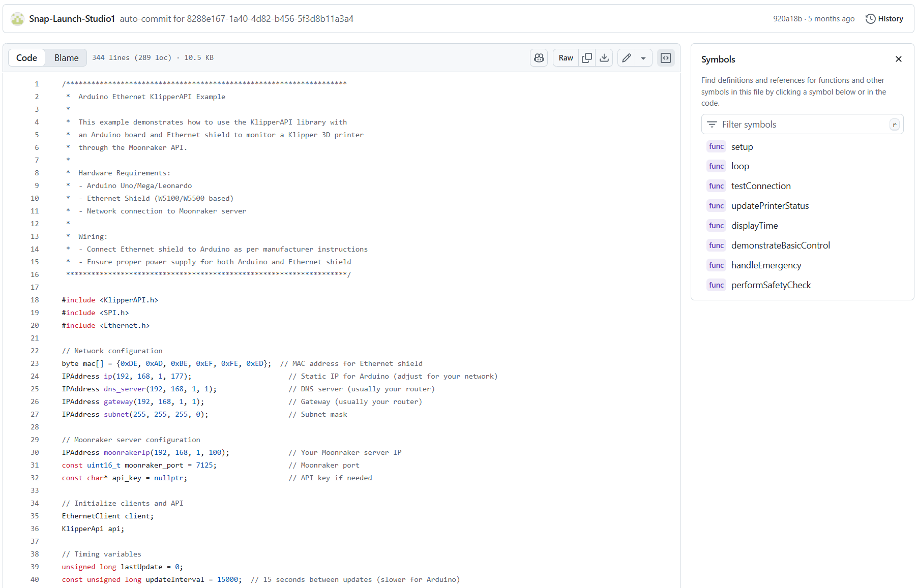
Task: Switch to the Blame tab
Action: pos(66,58)
